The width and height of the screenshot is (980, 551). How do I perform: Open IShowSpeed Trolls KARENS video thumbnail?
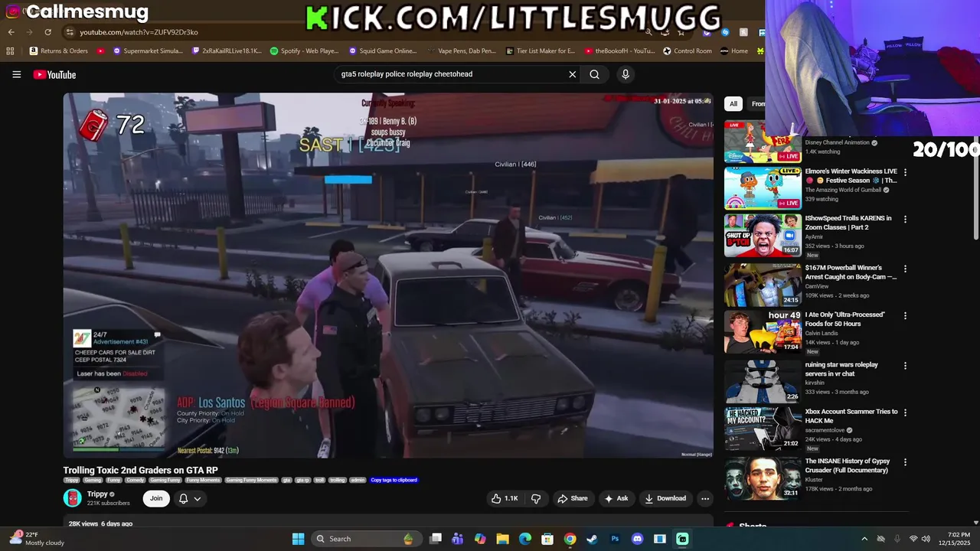[x=763, y=235]
